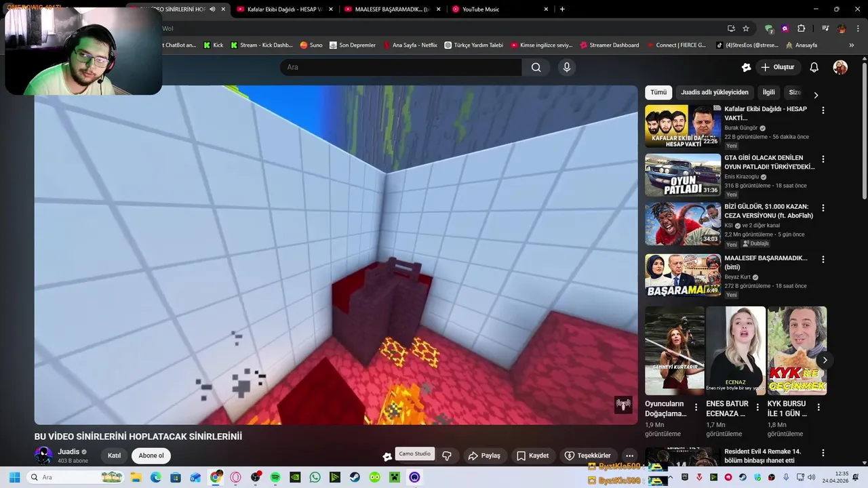868x488 pixels.
Task: Click the purple extension icon in the toolbar
Action: 785,28
